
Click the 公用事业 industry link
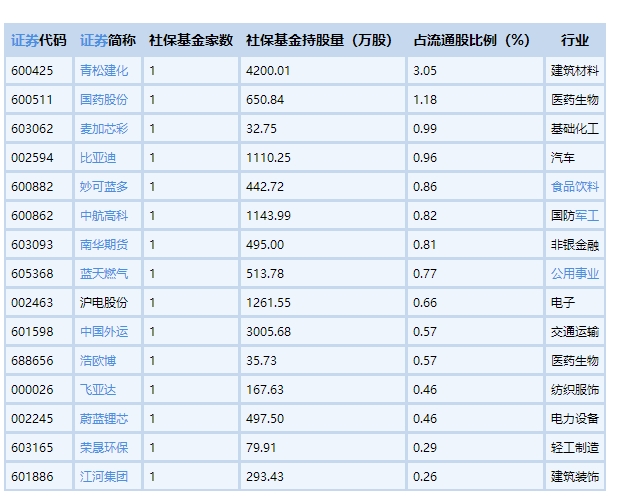[575, 274]
